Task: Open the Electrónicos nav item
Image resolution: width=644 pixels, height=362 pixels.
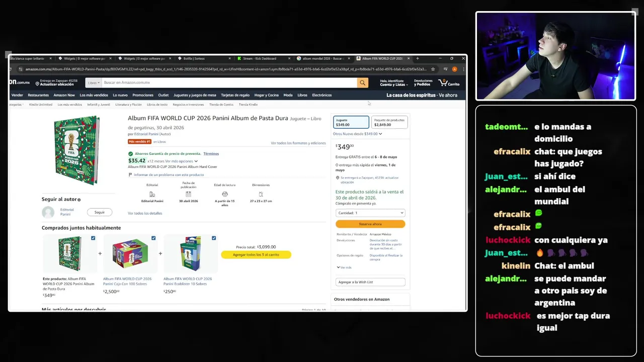Action: [x=322, y=95]
